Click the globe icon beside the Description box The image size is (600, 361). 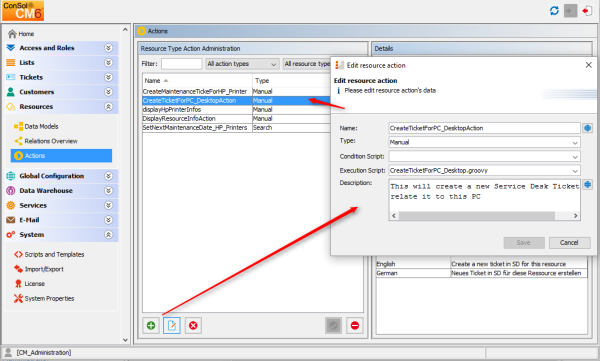pyautogui.click(x=588, y=185)
